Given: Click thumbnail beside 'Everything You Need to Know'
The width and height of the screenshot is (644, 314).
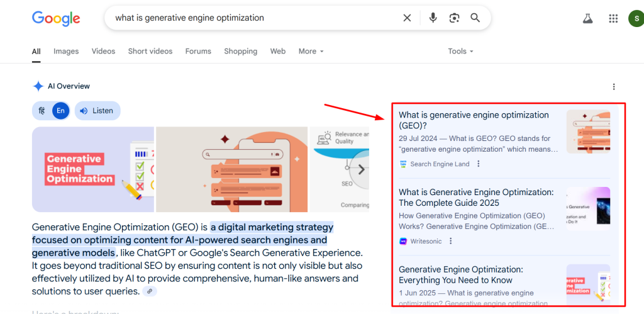Looking at the screenshot, I should pos(588,285).
